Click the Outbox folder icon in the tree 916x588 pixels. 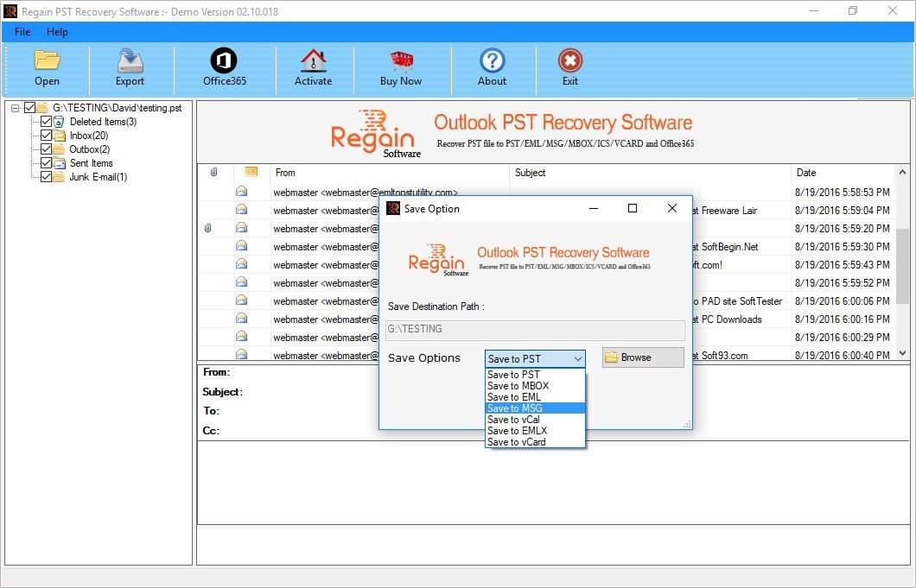click(x=59, y=149)
